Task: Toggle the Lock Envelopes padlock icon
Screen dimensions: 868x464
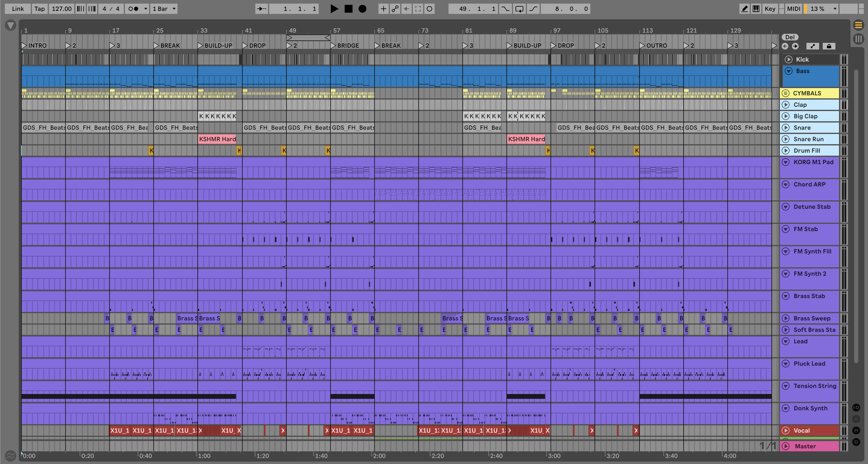Action: (829, 46)
